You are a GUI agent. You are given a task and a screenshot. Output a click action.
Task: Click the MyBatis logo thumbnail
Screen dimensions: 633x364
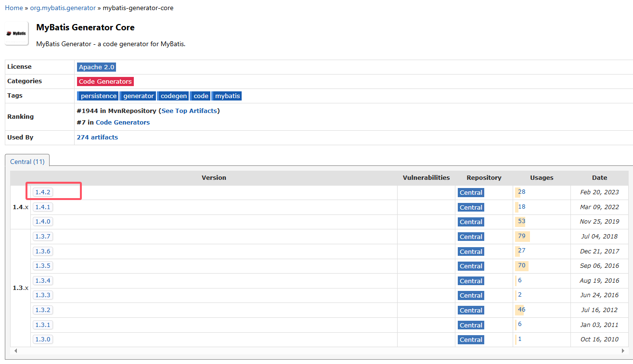click(x=17, y=33)
